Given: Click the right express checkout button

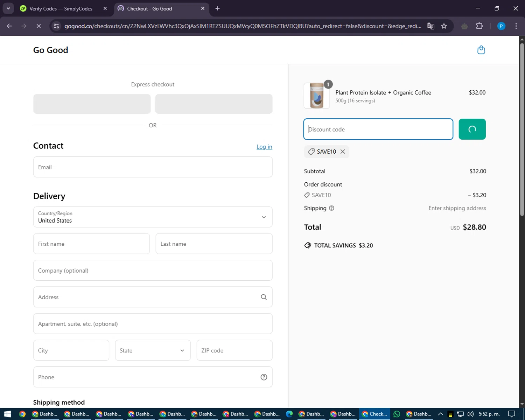Looking at the screenshot, I should coord(214,104).
